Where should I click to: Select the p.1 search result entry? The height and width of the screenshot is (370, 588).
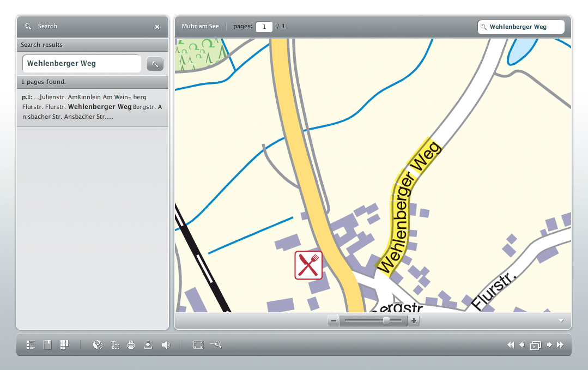93,106
